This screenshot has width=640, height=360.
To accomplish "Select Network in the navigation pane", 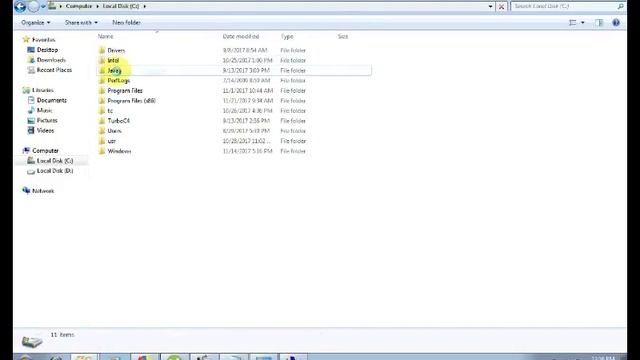I will (43, 191).
